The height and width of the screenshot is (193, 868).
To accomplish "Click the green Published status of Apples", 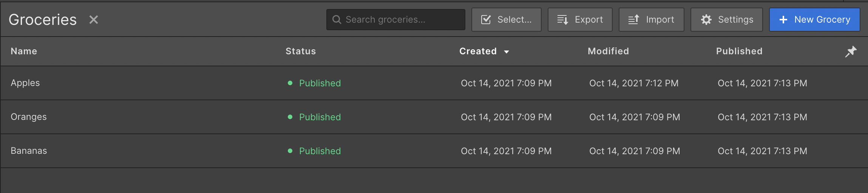I will pyautogui.click(x=320, y=83).
